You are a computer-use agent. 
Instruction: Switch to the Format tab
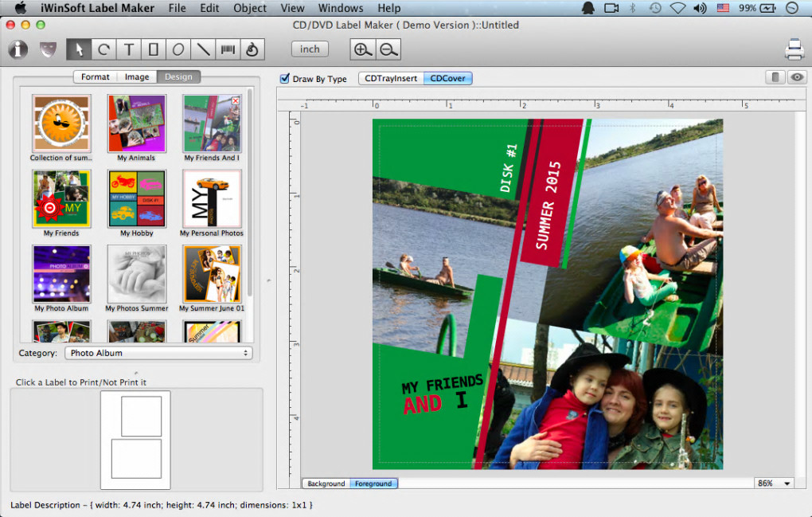tap(95, 77)
